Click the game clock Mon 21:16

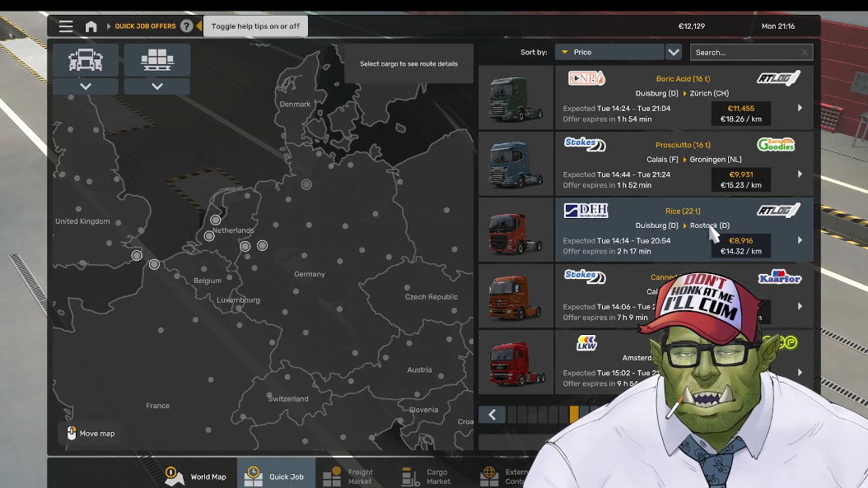[x=777, y=26]
